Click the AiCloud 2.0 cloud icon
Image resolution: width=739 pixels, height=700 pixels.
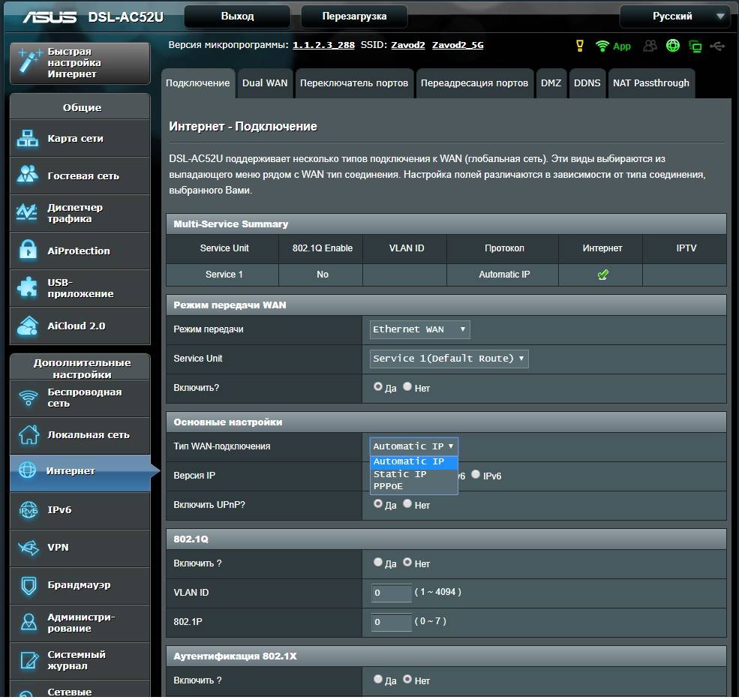(x=27, y=326)
